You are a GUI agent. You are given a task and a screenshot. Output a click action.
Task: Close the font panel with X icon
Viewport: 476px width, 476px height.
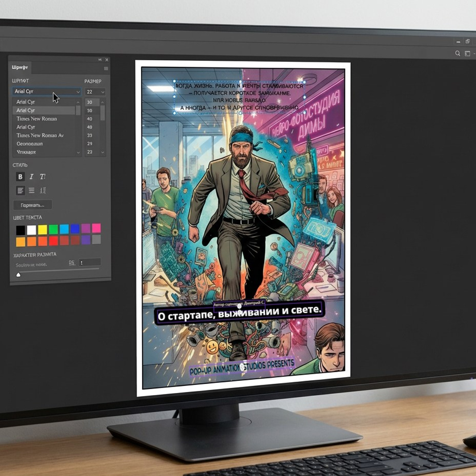pos(107,59)
